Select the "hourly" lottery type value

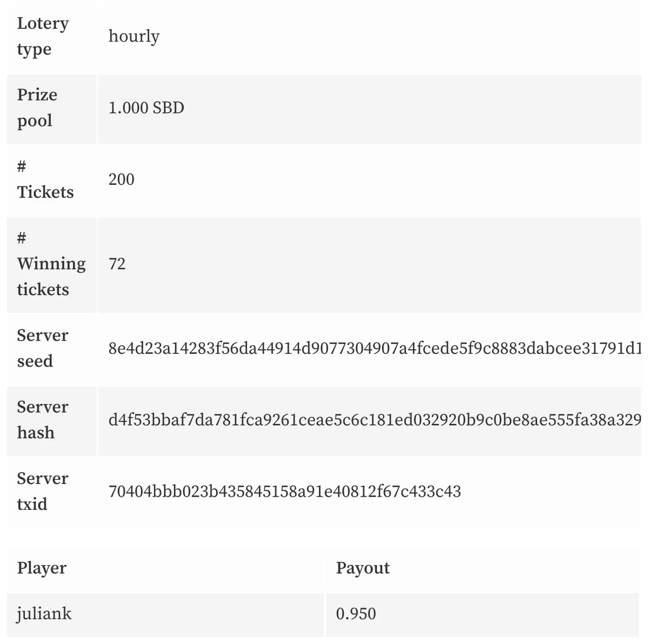click(134, 36)
